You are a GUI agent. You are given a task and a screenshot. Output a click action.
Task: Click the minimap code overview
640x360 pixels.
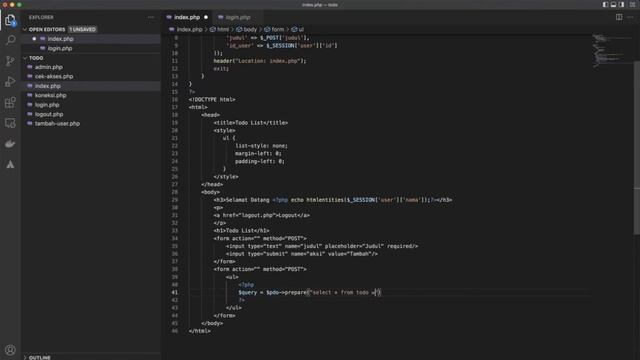click(x=611, y=51)
